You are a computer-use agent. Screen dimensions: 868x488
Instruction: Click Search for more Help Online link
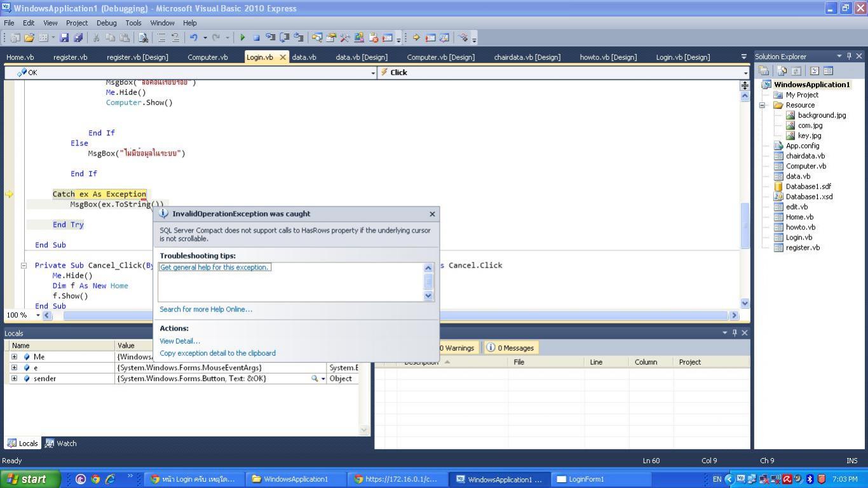[x=206, y=309]
